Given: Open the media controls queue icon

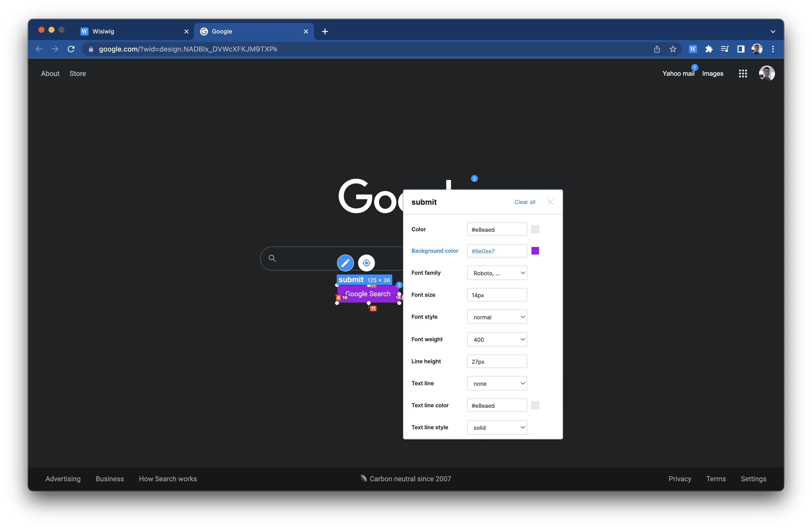Looking at the screenshot, I should click(x=725, y=49).
